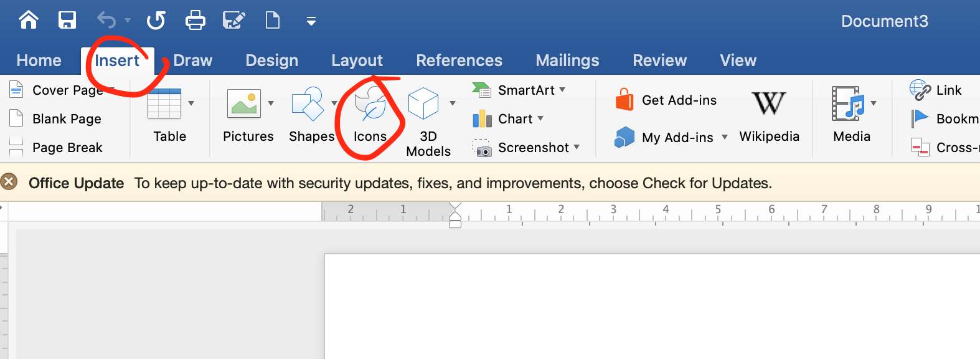Go to the Review tab

click(x=659, y=60)
